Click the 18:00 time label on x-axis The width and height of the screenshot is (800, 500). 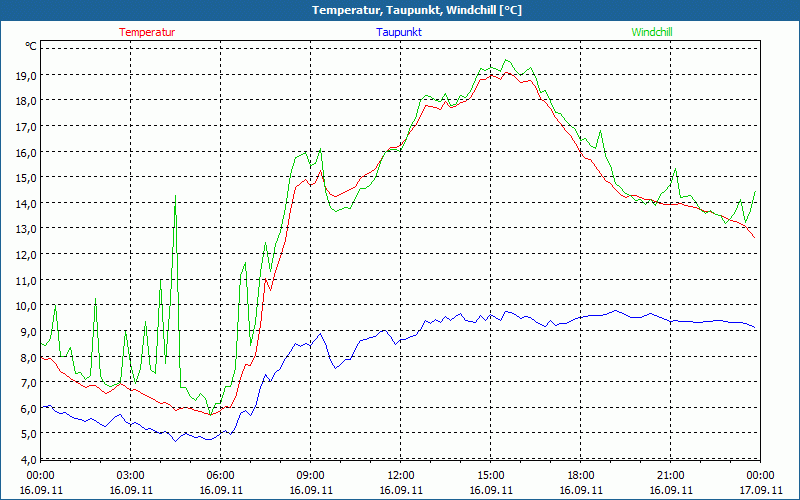click(581, 476)
